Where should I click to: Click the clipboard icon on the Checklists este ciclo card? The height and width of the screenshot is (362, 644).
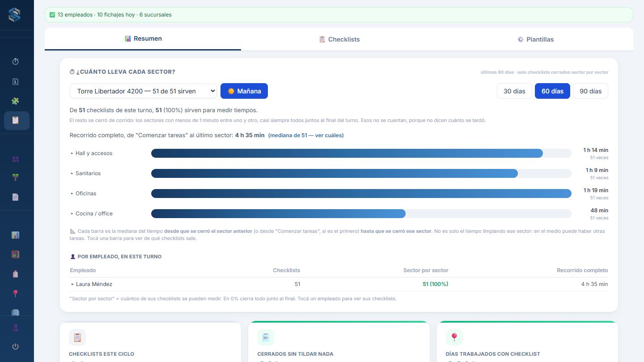pyautogui.click(x=77, y=337)
